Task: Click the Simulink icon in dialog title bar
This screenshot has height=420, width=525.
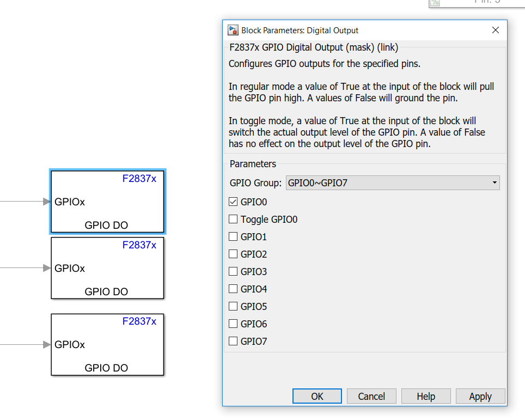Action: coord(233,30)
